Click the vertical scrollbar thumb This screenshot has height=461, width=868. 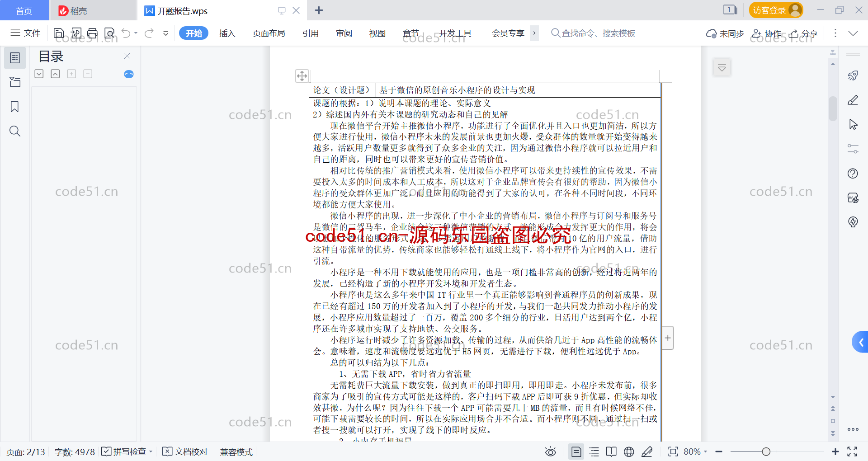click(x=833, y=108)
